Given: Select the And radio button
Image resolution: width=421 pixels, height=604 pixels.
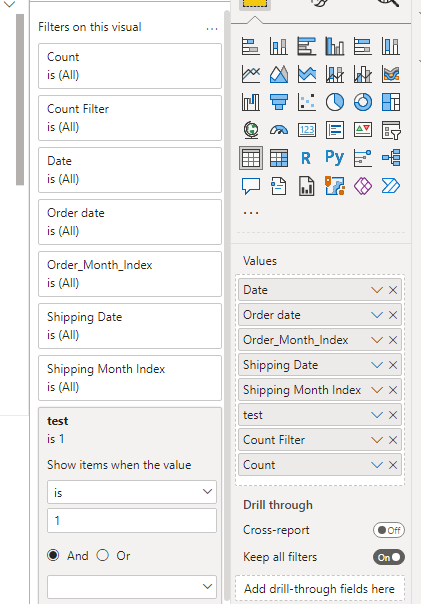Looking at the screenshot, I should click(x=53, y=555).
